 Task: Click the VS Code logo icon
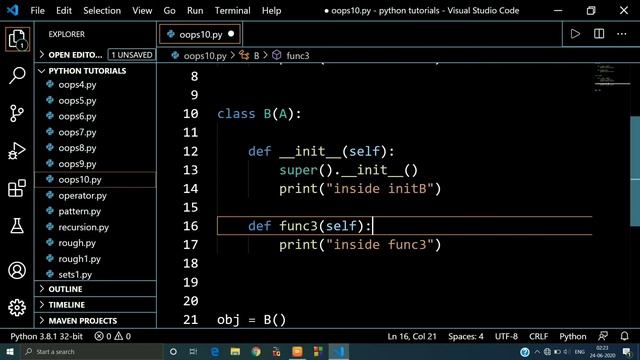coord(12,10)
